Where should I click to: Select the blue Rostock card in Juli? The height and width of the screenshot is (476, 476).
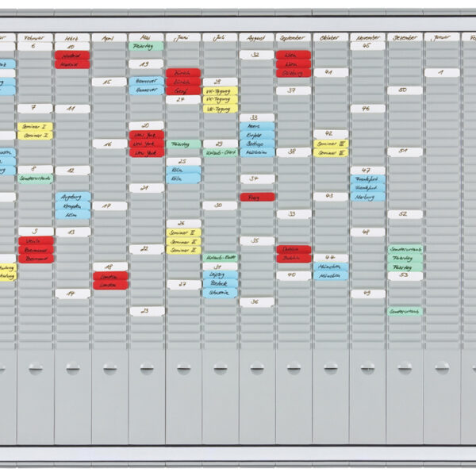pos(220,283)
